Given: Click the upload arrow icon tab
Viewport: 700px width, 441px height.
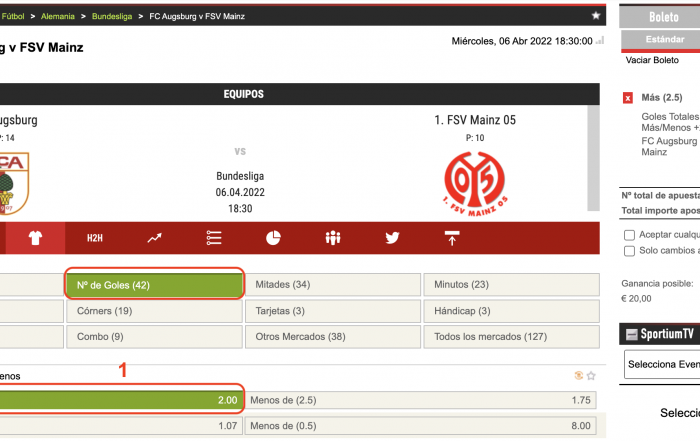Looking at the screenshot, I should click(x=452, y=238).
